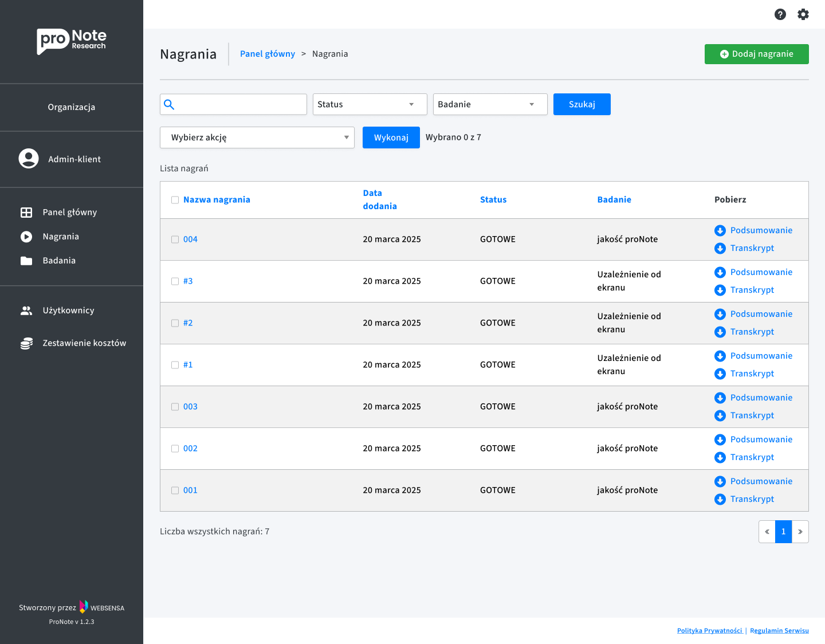Click the Admin-klient user avatar icon
Screen dimensions: 825x644
(x=29, y=159)
